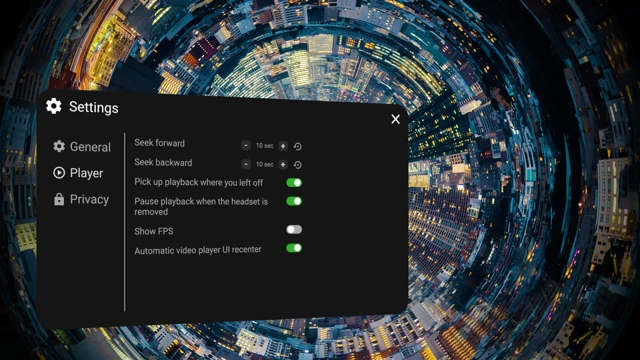Reset Seek forward to default value
Image resolution: width=640 pixels, height=360 pixels.
pos(298,146)
